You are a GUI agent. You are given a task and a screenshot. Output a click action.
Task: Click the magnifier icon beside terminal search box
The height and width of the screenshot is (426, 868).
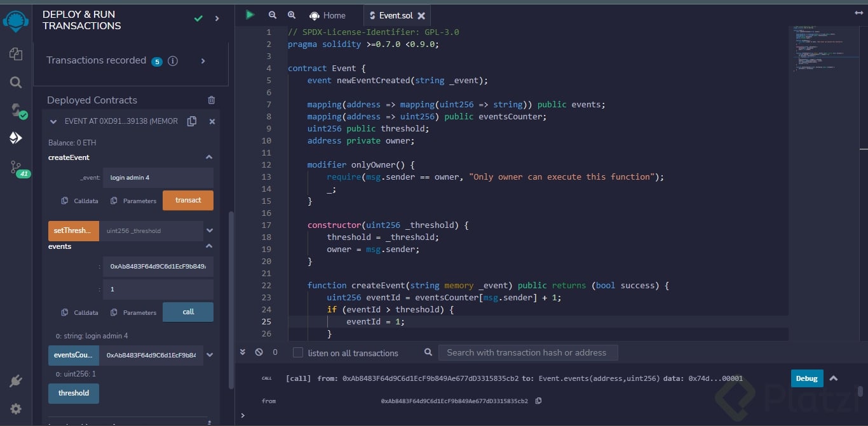[x=429, y=352]
